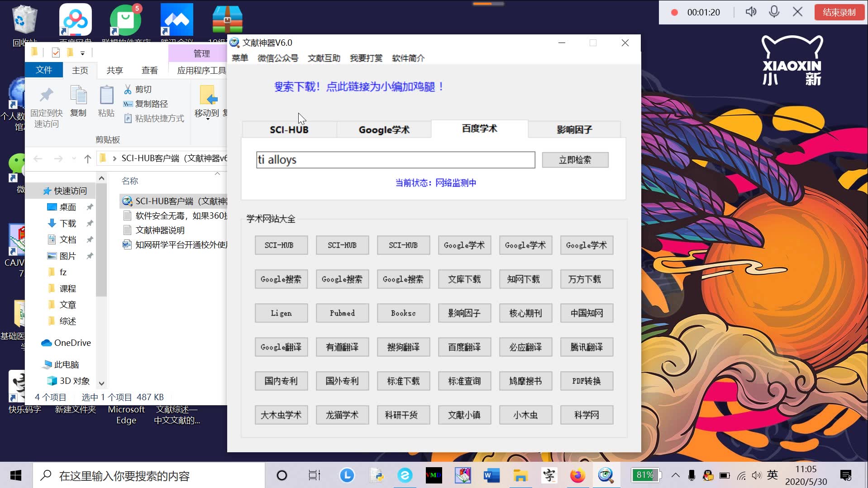This screenshot has width=868, height=488.
Task: Click the Ligen button
Action: tap(281, 313)
